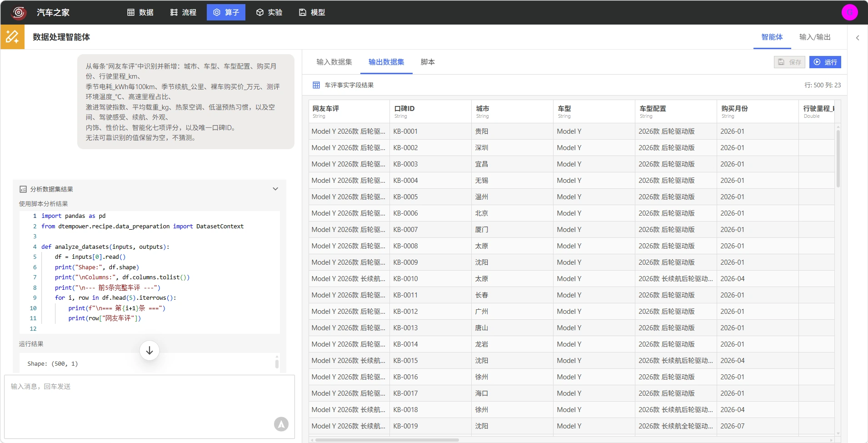Viewport: 868px width, 443px height.
Task: Open the 模型 menu
Action: (312, 12)
